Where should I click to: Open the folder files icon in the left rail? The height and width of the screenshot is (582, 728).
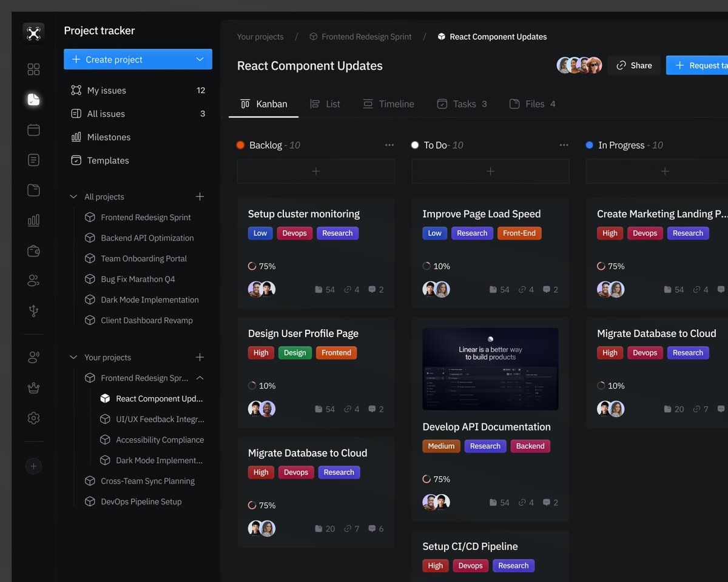(33, 190)
